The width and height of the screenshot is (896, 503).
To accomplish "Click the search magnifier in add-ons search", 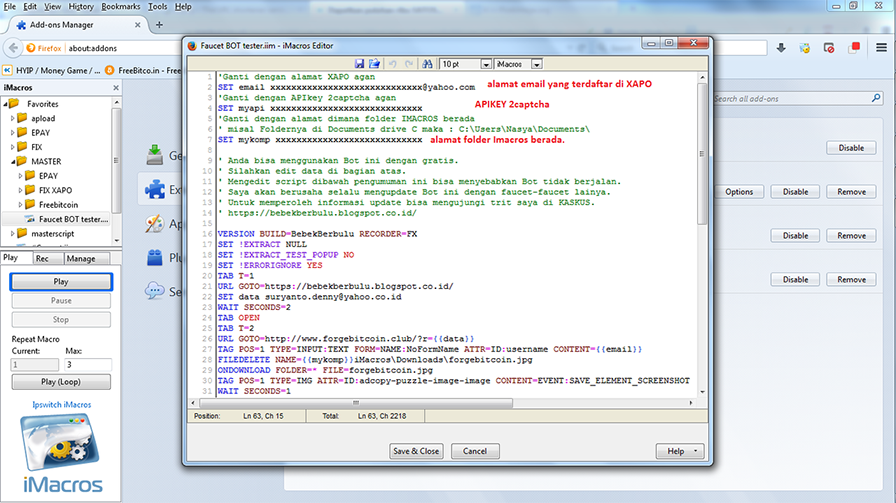I will click(876, 98).
